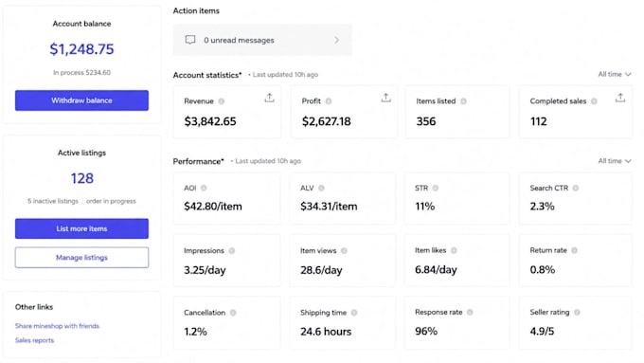Click the 356 items listed value
644x363 pixels.
click(x=426, y=121)
